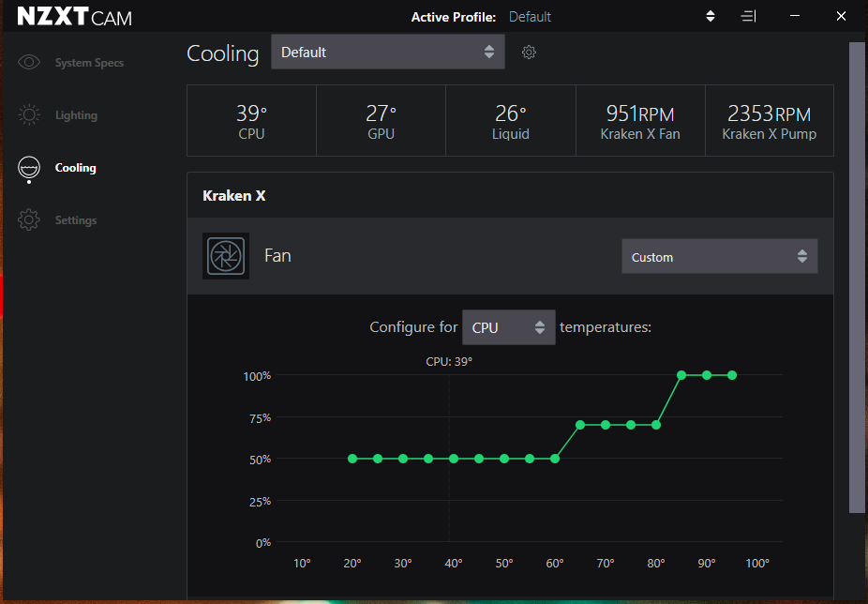Select 75% curve point at 75°
Screen dimensions: 868x604
coord(631,425)
